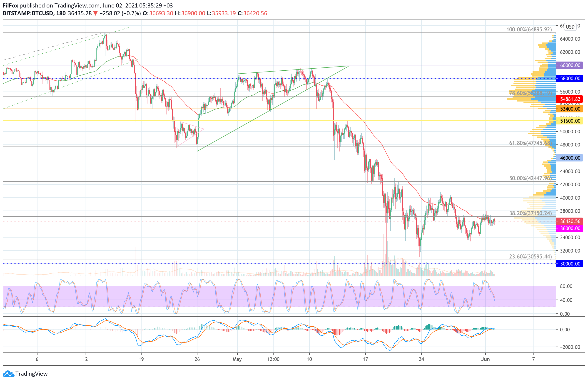Click the 38.20%(37150.24) Fibonacci label
The image size is (588, 382).
[x=530, y=213]
